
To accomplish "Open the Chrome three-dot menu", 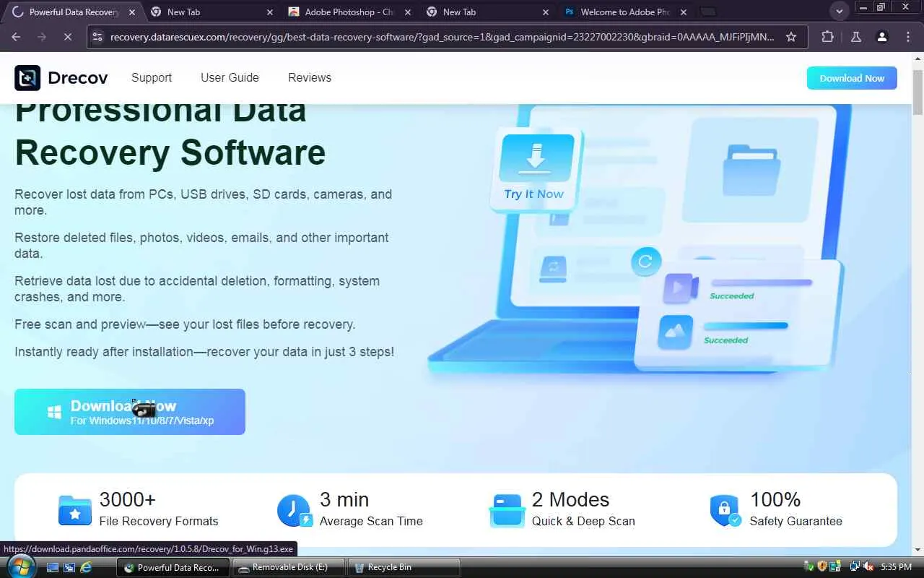I will pos(908,37).
